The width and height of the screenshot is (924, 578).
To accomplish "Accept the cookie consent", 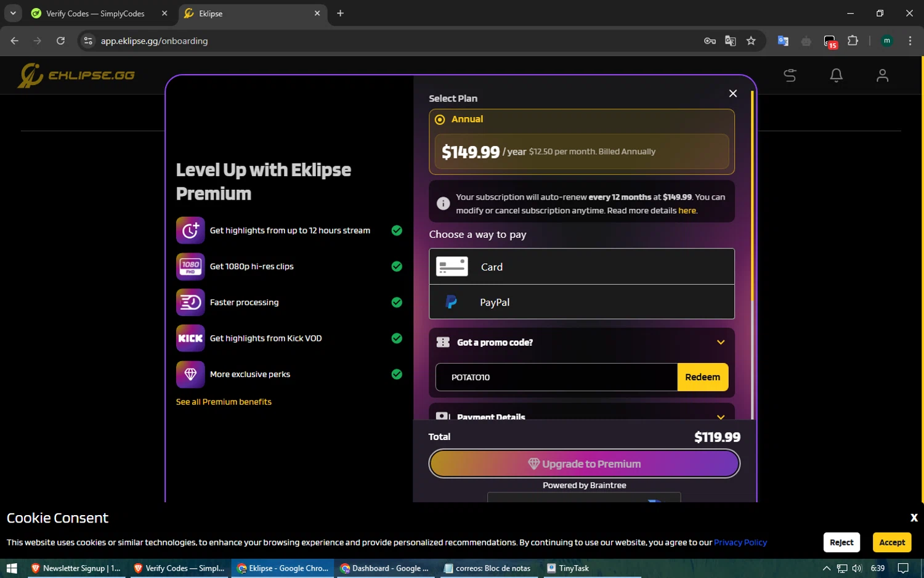I will tap(891, 542).
